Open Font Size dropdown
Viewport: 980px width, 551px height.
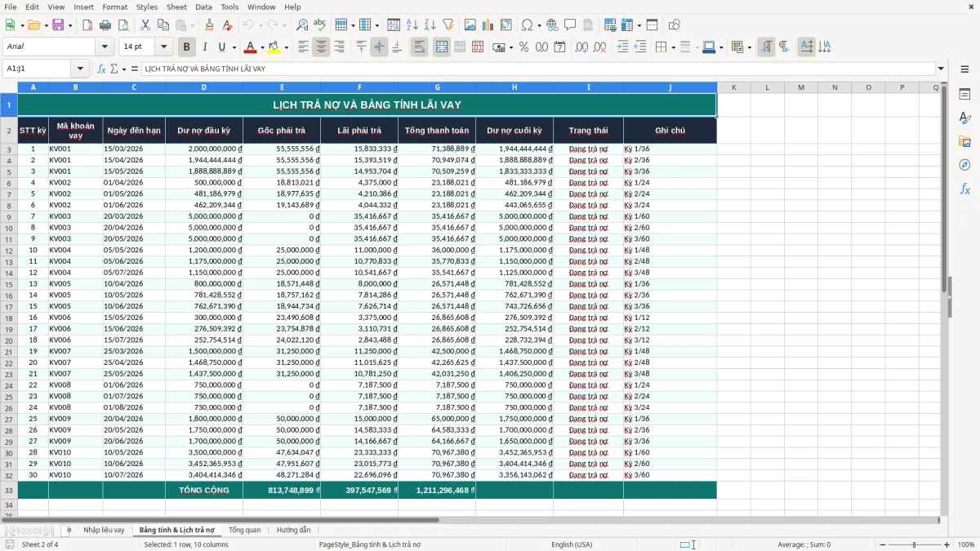tap(163, 47)
